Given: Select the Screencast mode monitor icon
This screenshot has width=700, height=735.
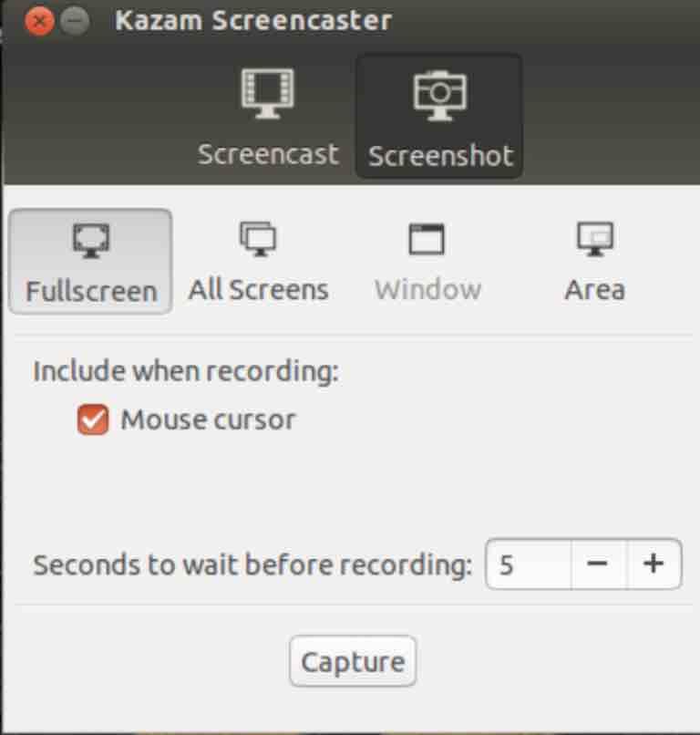Looking at the screenshot, I should [x=268, y=94].
